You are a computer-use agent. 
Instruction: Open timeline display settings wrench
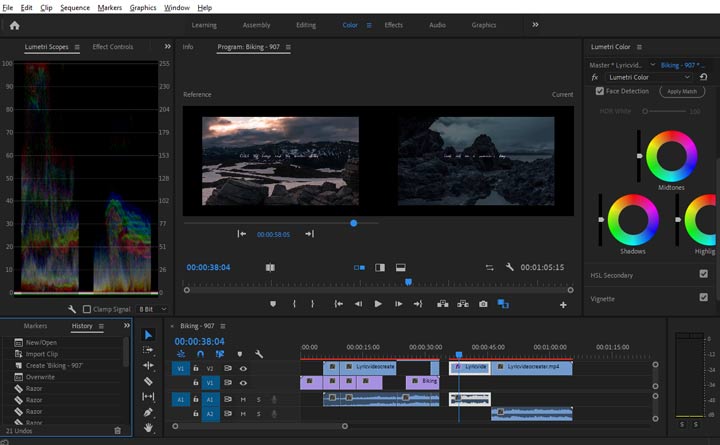point(259,354)
